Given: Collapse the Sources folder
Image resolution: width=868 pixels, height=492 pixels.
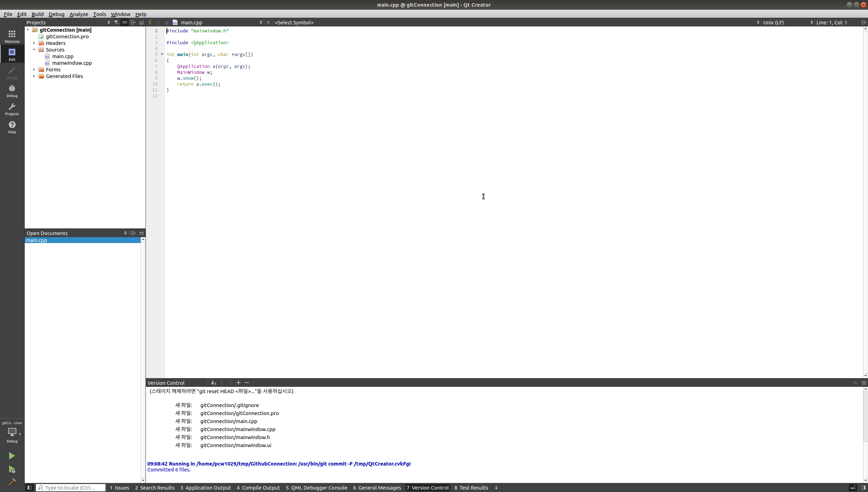Looking at the screenshot, I should [34, 50].
